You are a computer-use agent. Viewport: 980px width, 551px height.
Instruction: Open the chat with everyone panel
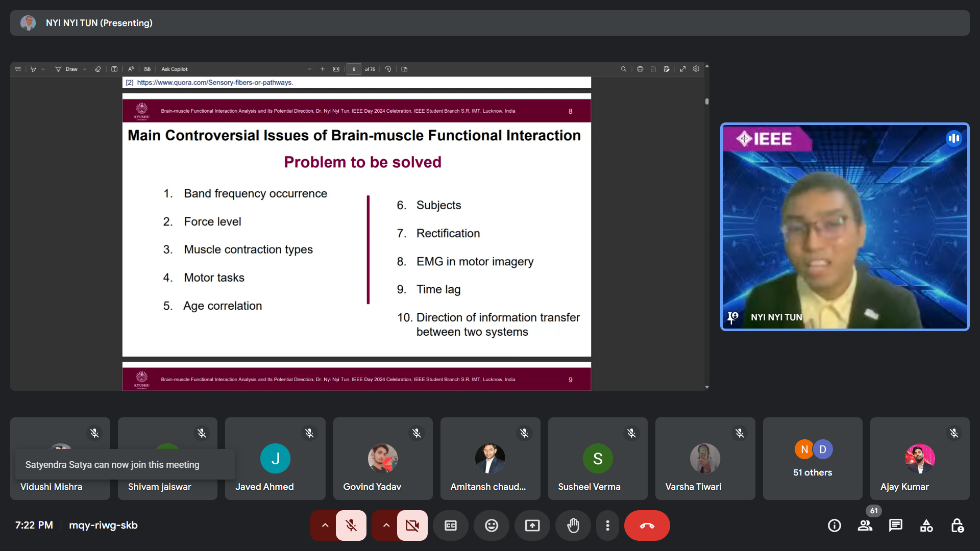pos(895,525)
